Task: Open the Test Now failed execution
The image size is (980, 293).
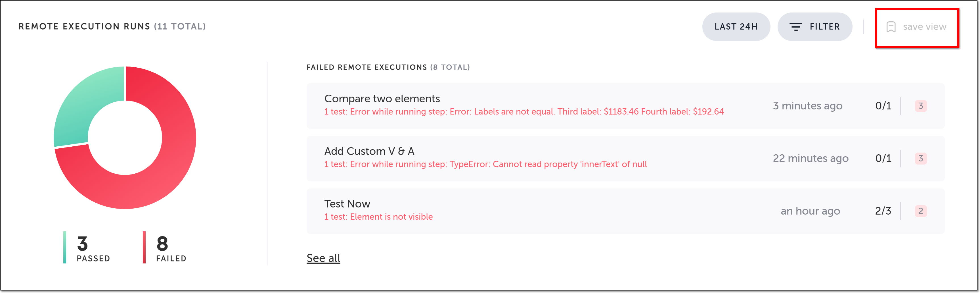Action: [347, 204]
